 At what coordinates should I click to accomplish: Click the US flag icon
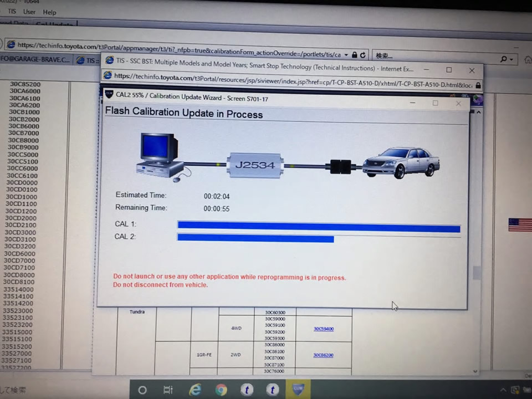tap(520, 225)
